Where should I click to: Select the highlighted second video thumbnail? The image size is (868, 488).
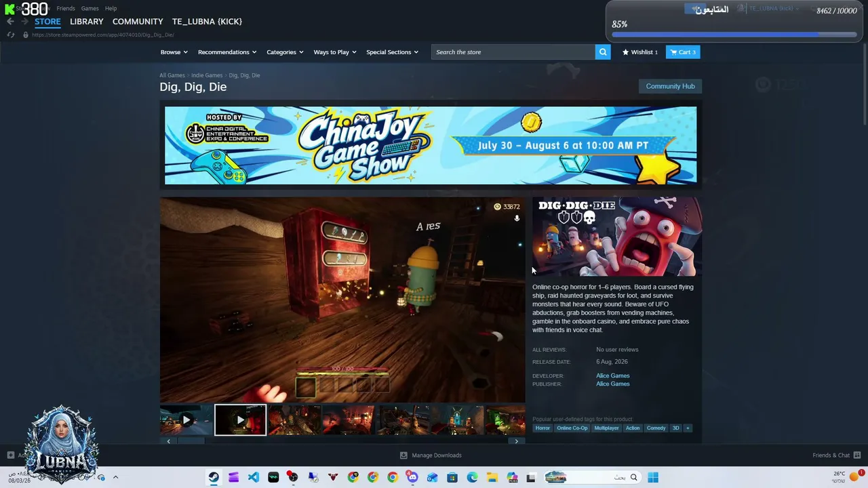pos(240,420)
